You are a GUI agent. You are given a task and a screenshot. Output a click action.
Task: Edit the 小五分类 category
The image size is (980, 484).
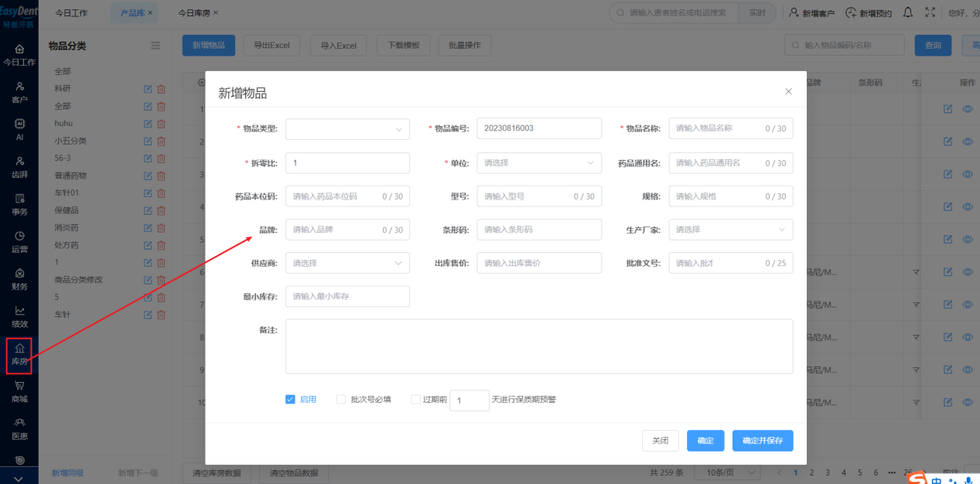click(148, 141)
